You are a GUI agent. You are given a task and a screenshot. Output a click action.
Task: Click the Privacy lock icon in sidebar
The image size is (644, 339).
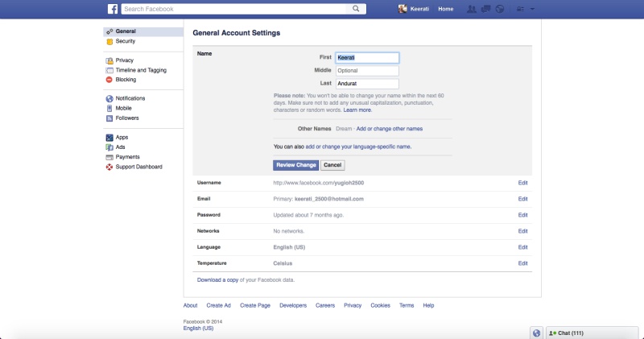coord(109,60)
